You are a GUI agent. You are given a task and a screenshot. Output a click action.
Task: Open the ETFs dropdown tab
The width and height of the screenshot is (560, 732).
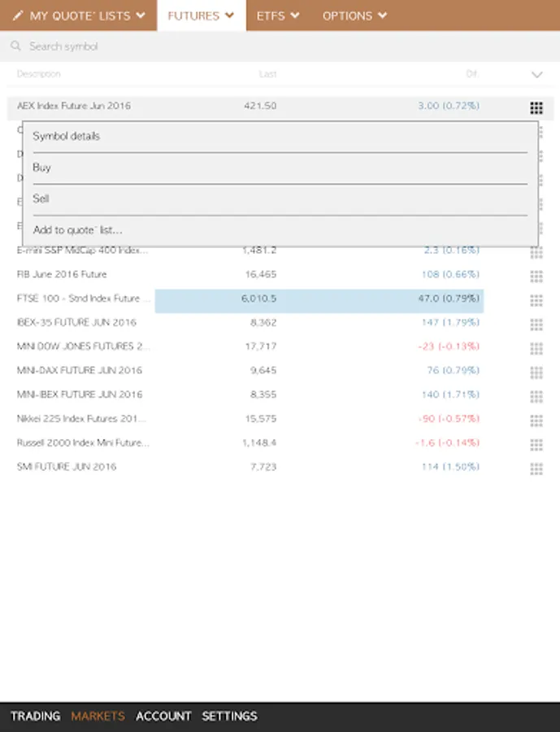point(278,15)
